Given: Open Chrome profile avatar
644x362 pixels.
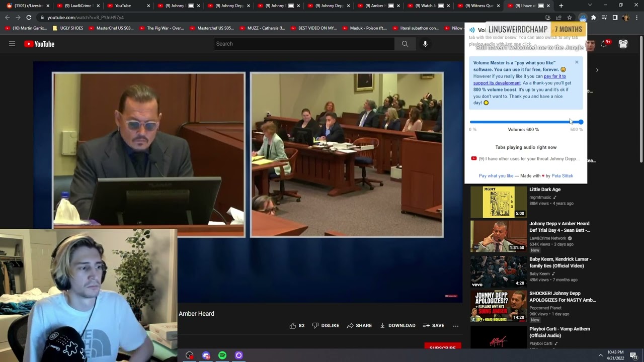Looking at the screenshot, I should (x=625, y=18).
